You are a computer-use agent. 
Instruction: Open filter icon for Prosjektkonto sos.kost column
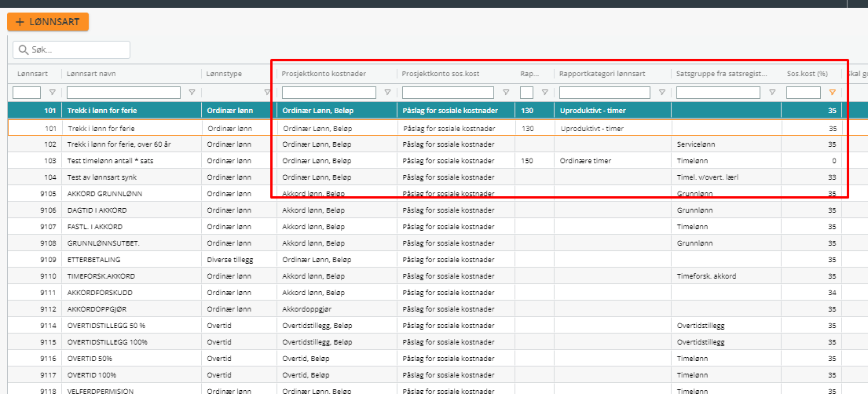coord(506,93)
